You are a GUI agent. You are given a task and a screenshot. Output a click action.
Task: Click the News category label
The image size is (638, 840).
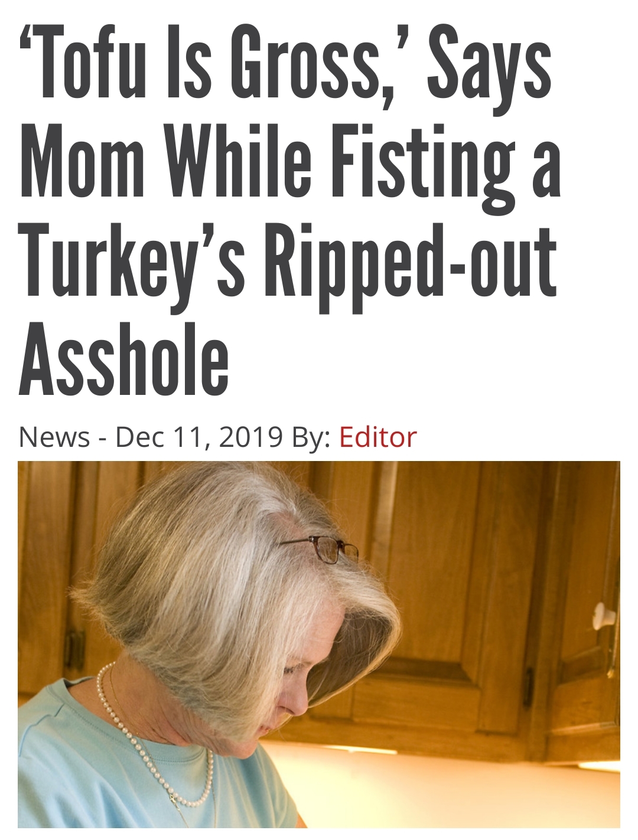[x=54, y=437]
